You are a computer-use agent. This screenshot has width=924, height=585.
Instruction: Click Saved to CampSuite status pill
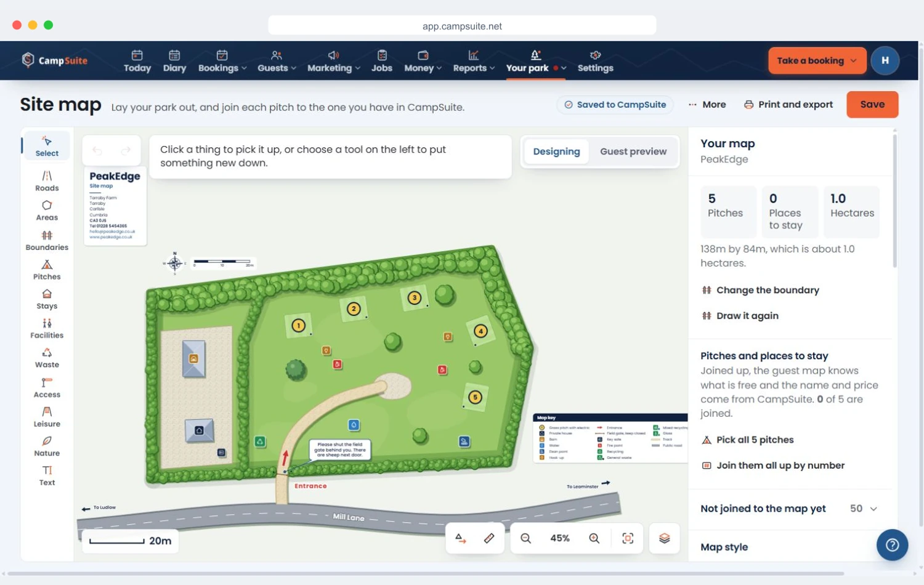pyautogui.click(x=615, y=105)
